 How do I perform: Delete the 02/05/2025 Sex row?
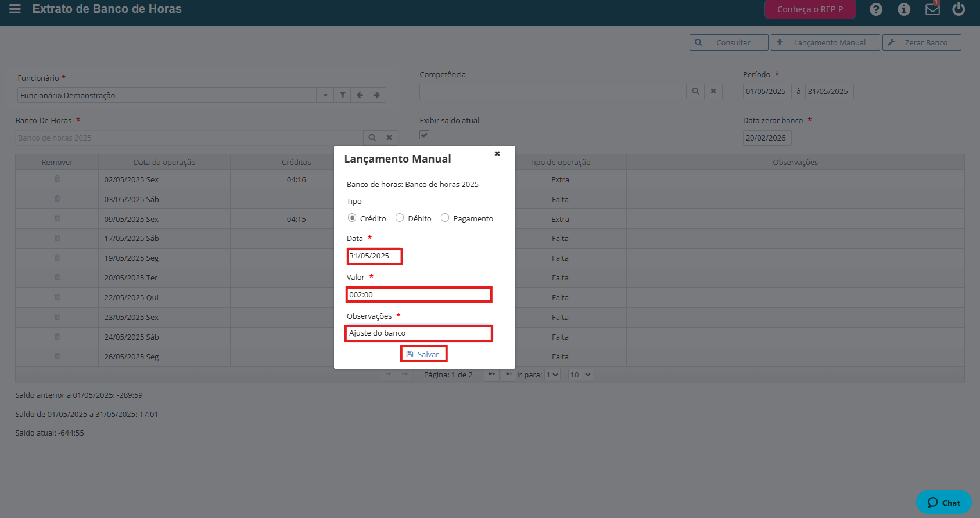coord(57,179)
